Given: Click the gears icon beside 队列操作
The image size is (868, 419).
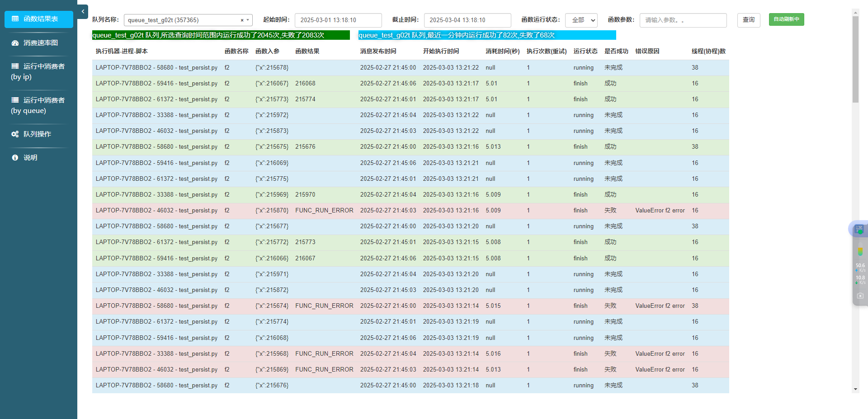Looking at the screenshot, I should 15,134.
